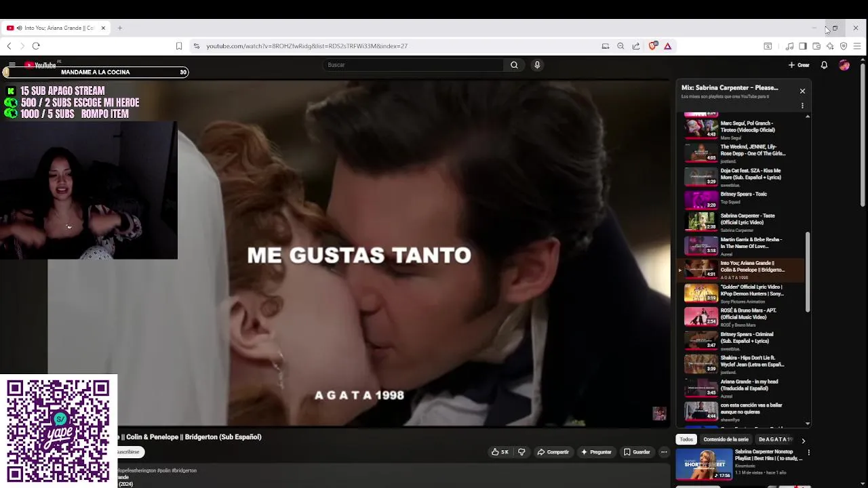Open Brave VPN shield icon
The width and height of the screenshot is (868, 488).
(x=844, y=46)
